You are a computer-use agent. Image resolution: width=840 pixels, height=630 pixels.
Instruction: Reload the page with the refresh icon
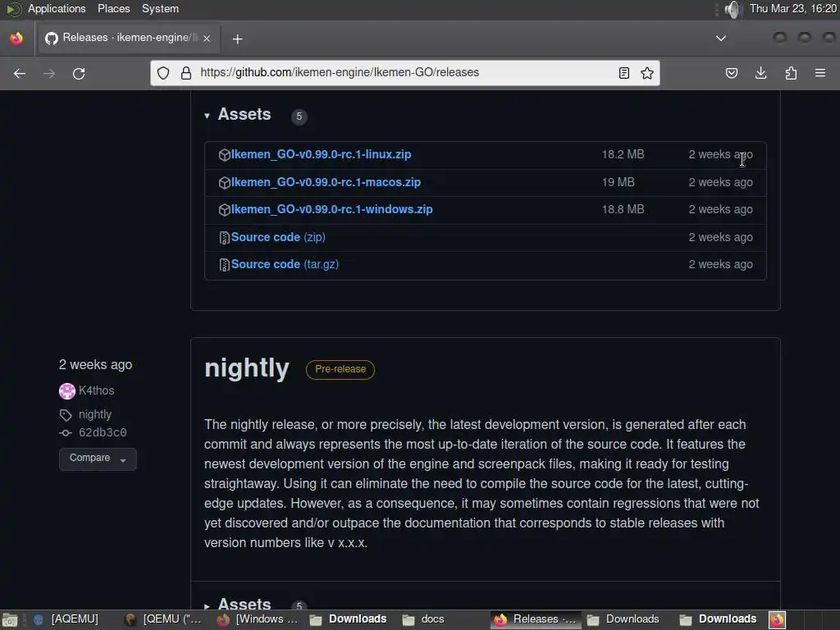point(79,73)
